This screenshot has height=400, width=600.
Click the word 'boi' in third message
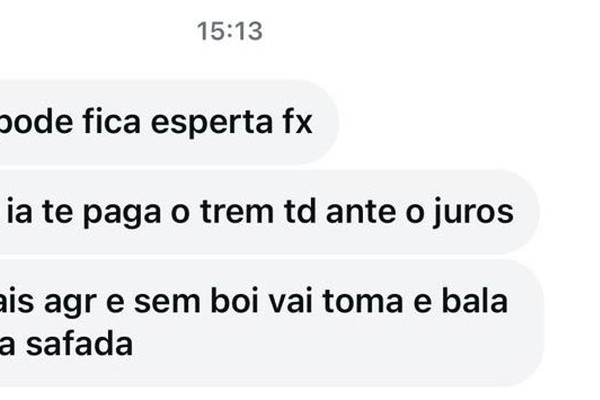tap(234, 301)
